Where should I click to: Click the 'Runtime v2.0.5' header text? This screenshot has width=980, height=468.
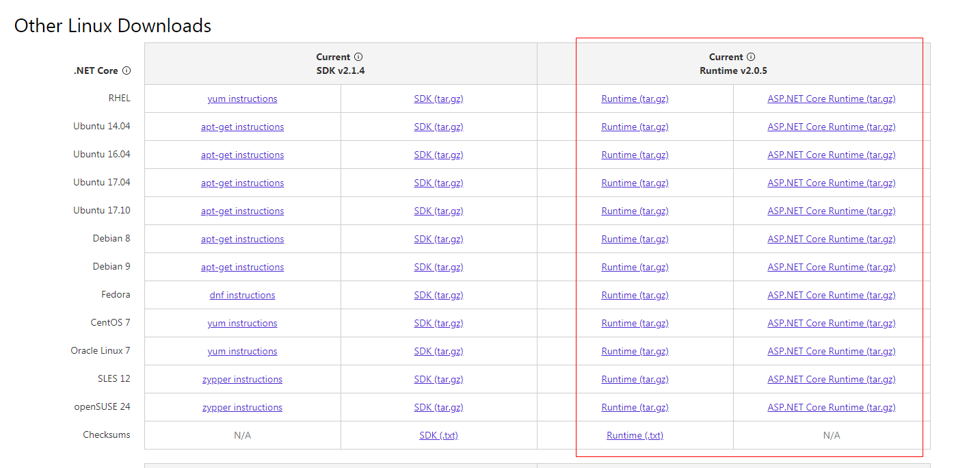(x=734, y=70)
